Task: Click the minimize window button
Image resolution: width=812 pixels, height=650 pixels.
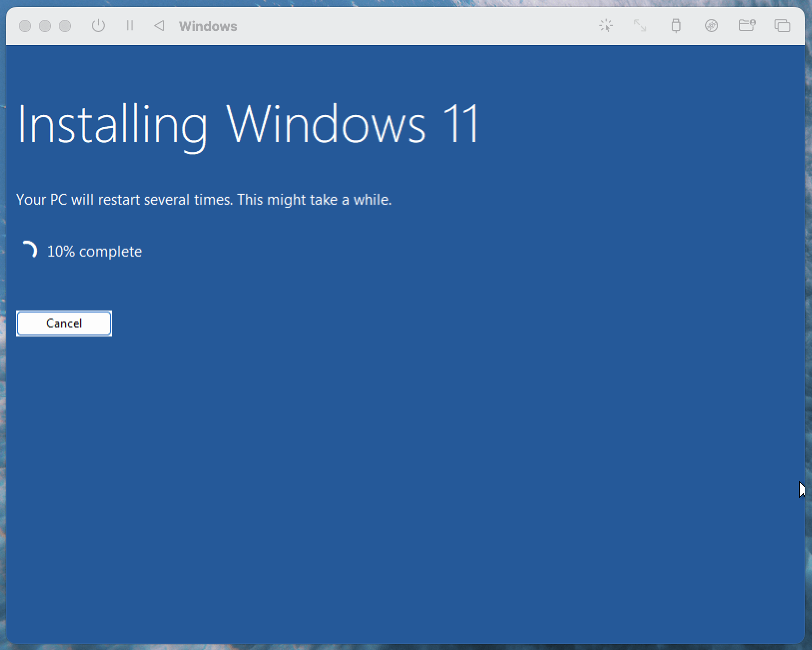Action: pyautogui.click(x=45, y=26)
